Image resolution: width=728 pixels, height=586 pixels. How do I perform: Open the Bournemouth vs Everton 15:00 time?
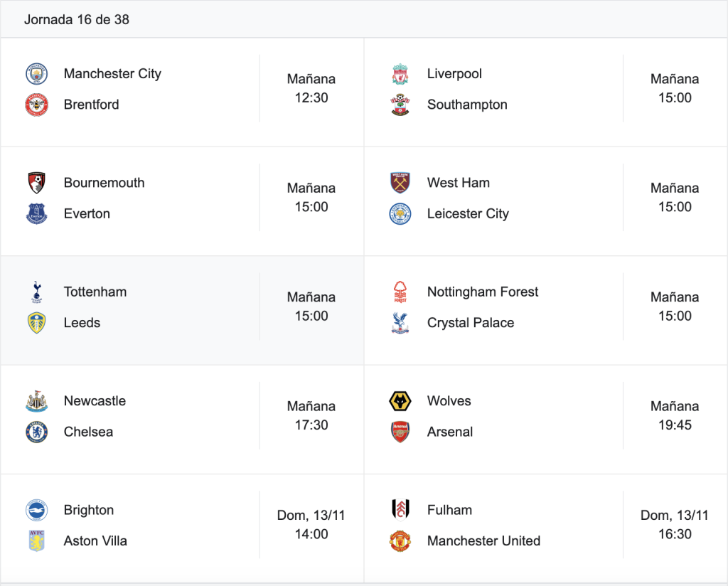pos(311,197)
